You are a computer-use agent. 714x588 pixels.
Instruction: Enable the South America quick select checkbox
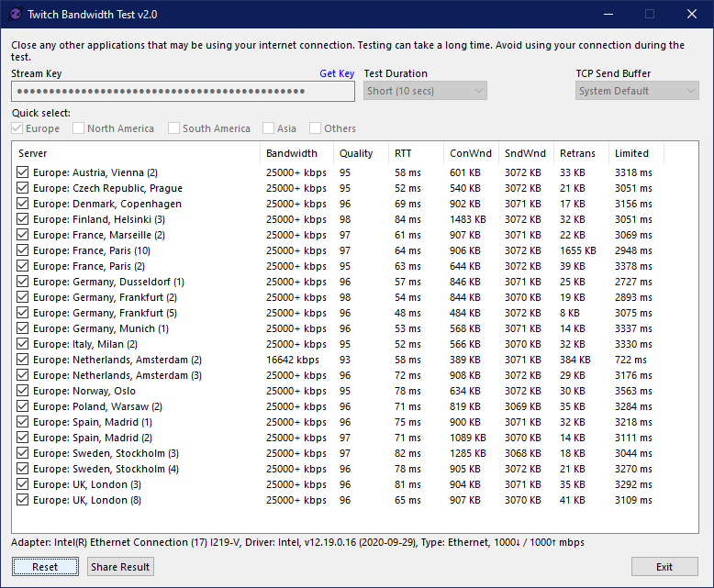173,128
